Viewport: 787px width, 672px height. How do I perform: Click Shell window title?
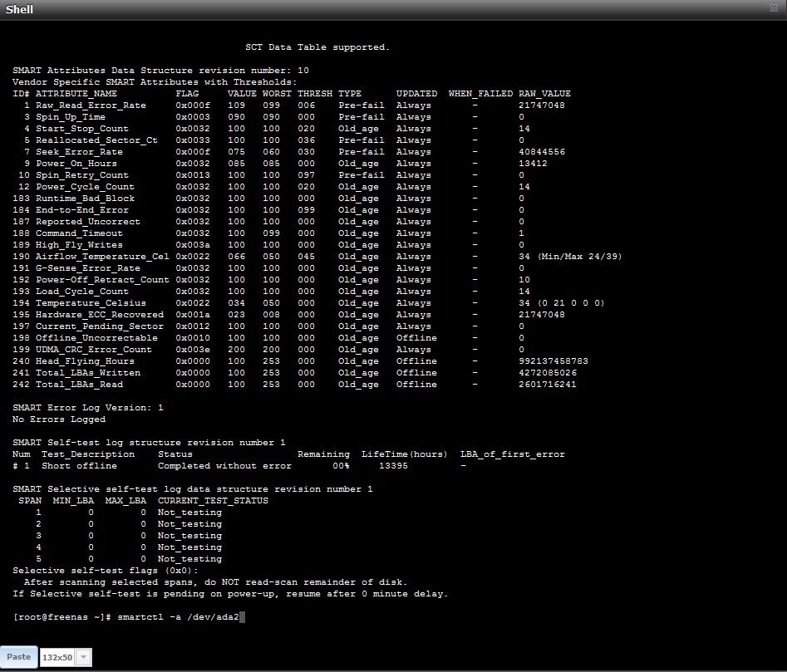coord(19,9)
